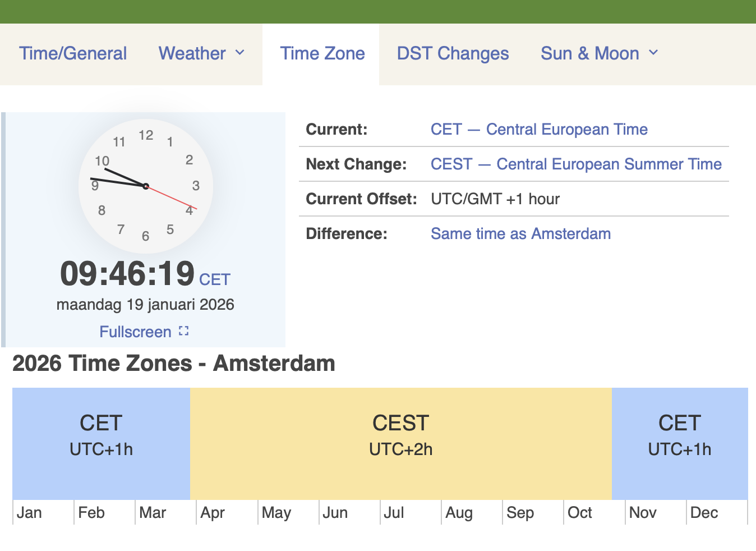The width and height of the screenshot is (756, 551).
Task: Select the Time Zone tab
Action: click(x=322, y=53)
